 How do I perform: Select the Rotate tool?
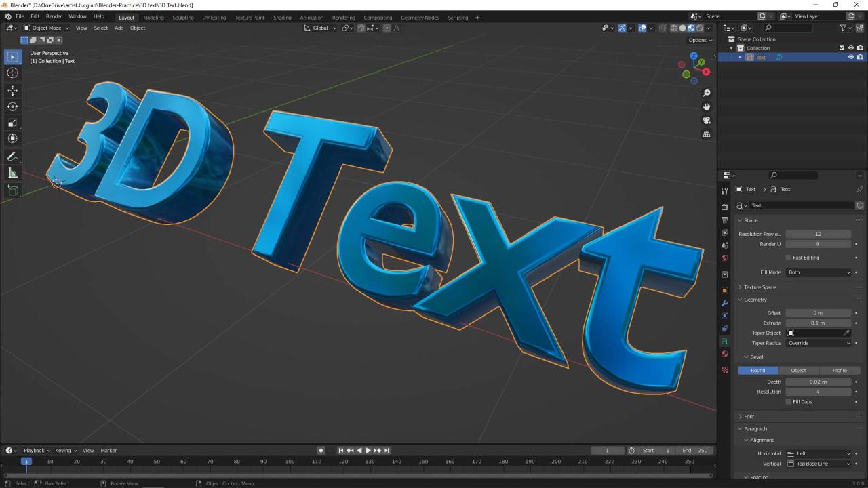(x=12, y=106)
